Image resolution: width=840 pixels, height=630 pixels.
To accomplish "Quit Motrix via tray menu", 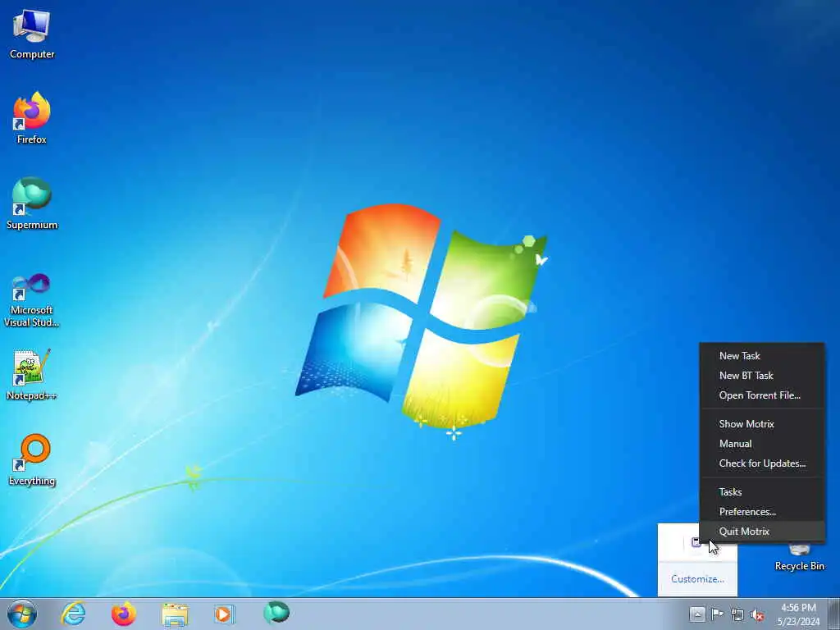I will [761, 532].
